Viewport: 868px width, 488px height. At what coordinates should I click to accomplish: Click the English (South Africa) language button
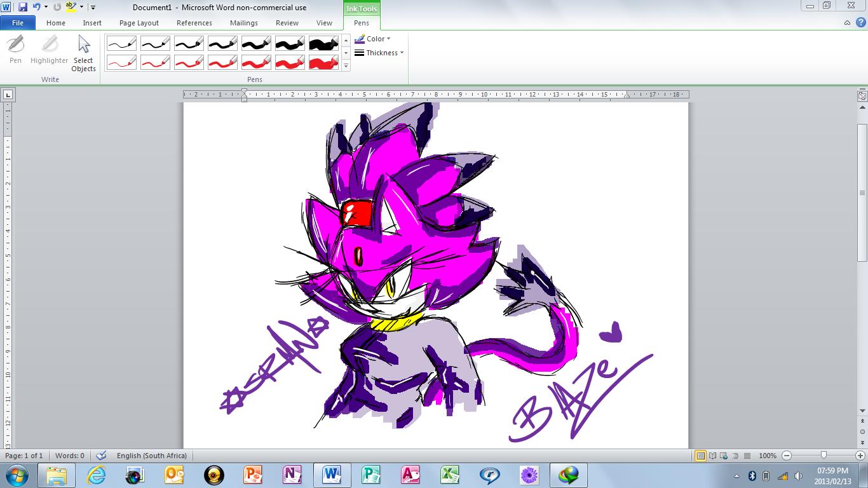pyautogui.click(x=152, y=456)
